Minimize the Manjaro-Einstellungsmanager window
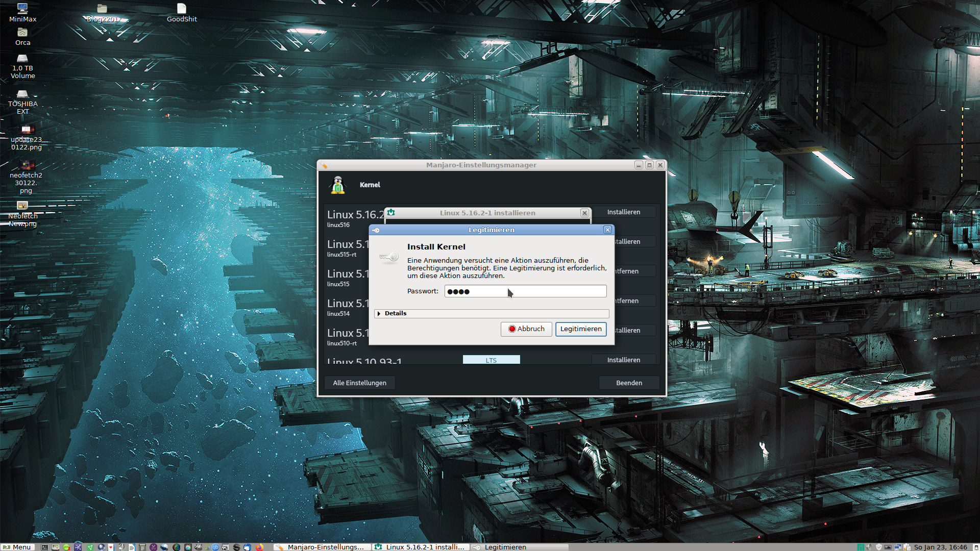The width and height of the screenshot is (980, 551). click(639, 165)
